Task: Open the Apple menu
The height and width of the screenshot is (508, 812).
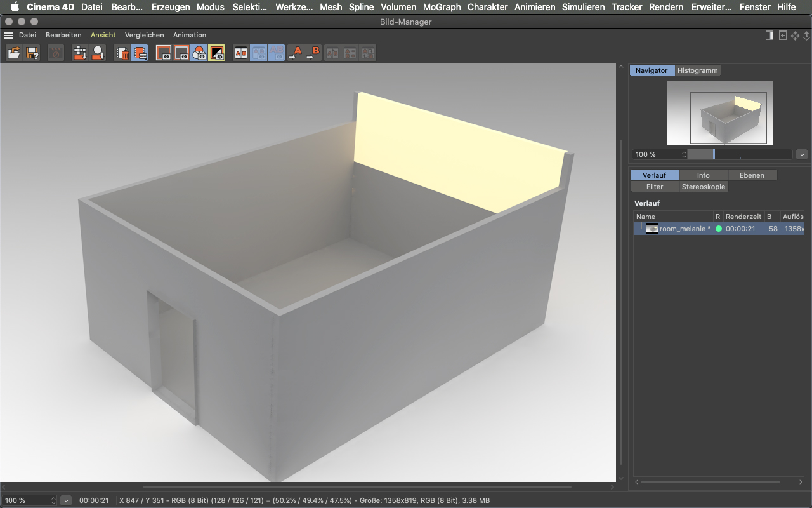Action: [x=14, y=7]
